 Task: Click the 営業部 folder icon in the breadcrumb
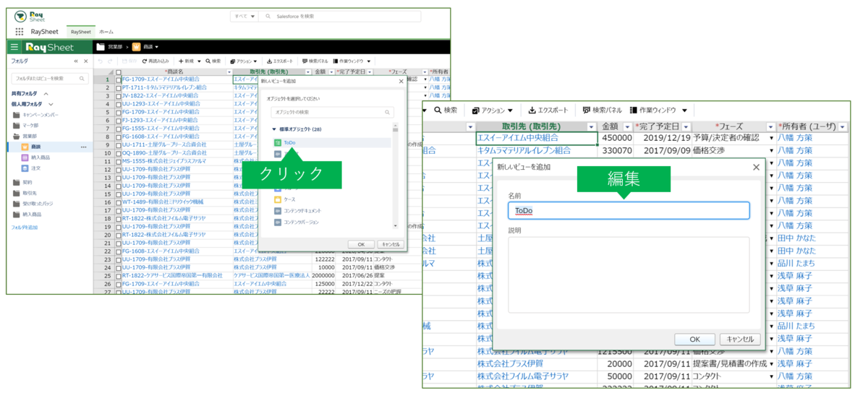(101, 47)
